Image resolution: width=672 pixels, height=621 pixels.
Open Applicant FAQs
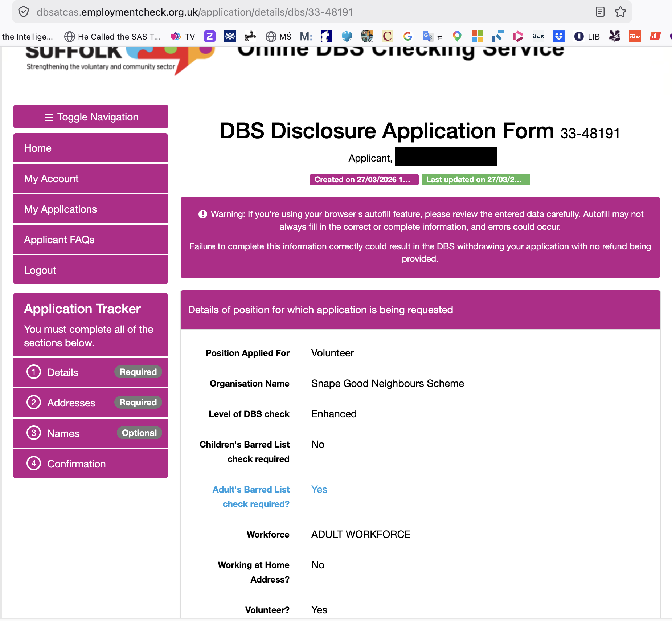point(91,240)
